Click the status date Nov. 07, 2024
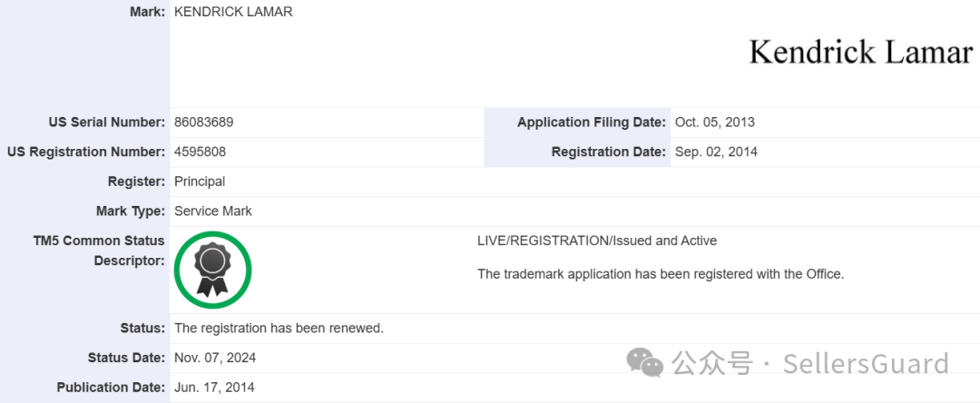 (215, 358)
